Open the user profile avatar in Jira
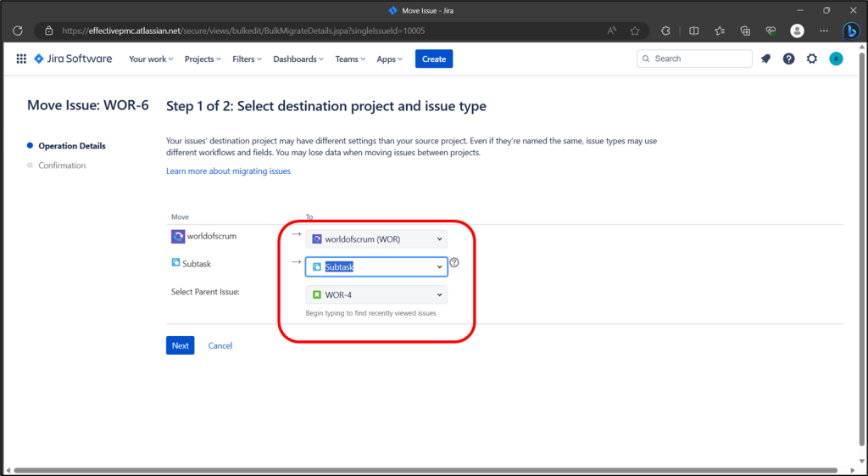Viewport: 868px width, 476px height. 836,59
